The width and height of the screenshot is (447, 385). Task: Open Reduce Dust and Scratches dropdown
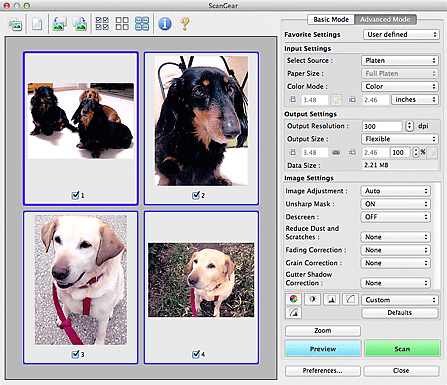(396, 237)
